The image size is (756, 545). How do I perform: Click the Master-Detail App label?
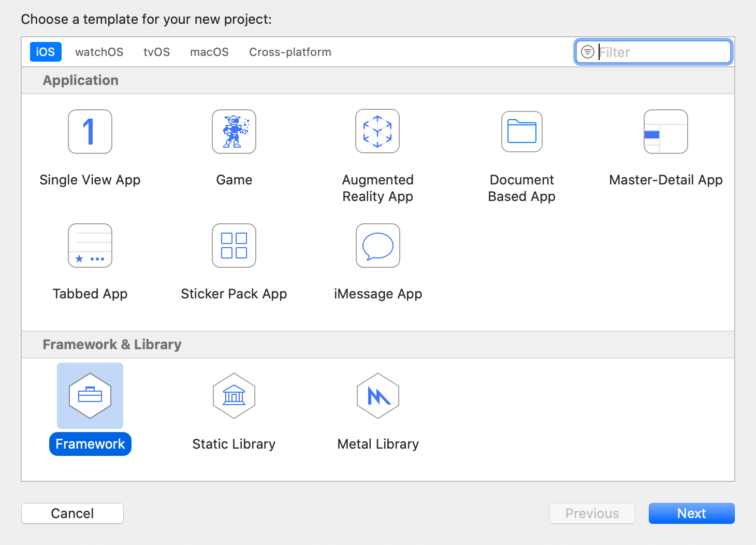click(666, 180)
